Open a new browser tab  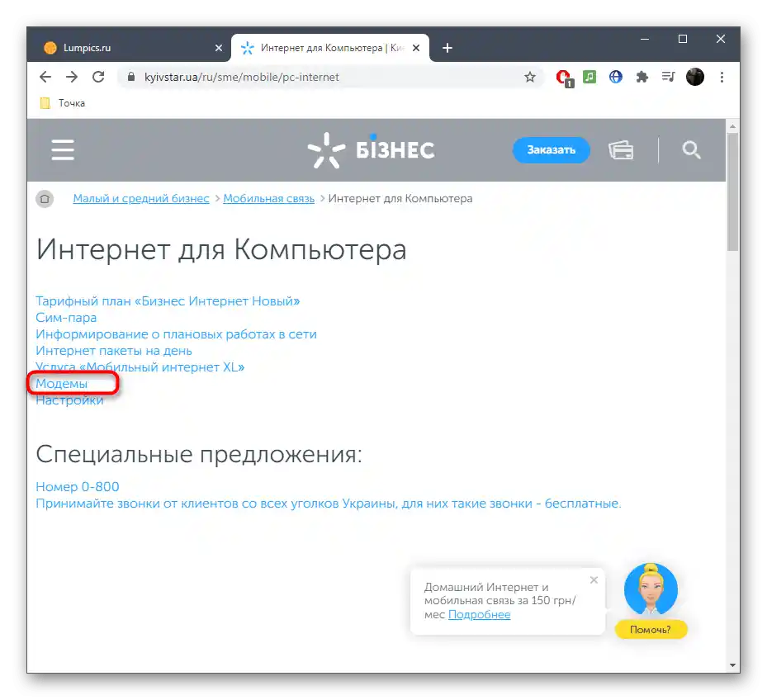tap(447, 48)
